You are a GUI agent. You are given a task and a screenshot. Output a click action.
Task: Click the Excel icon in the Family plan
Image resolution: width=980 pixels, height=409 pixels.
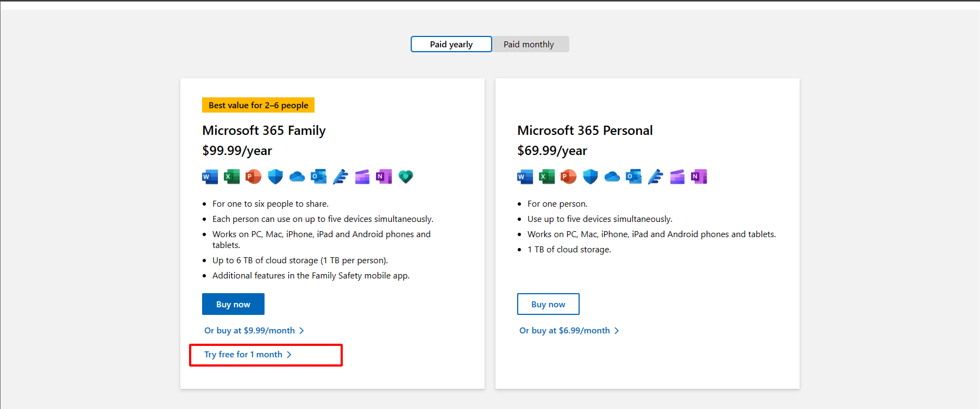coord(232,177)
